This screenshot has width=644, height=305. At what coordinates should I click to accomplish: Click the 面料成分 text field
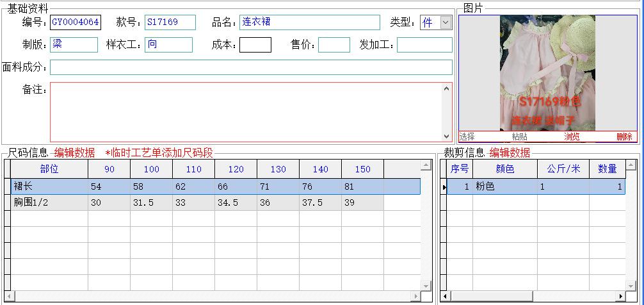(x=251, y=67)
